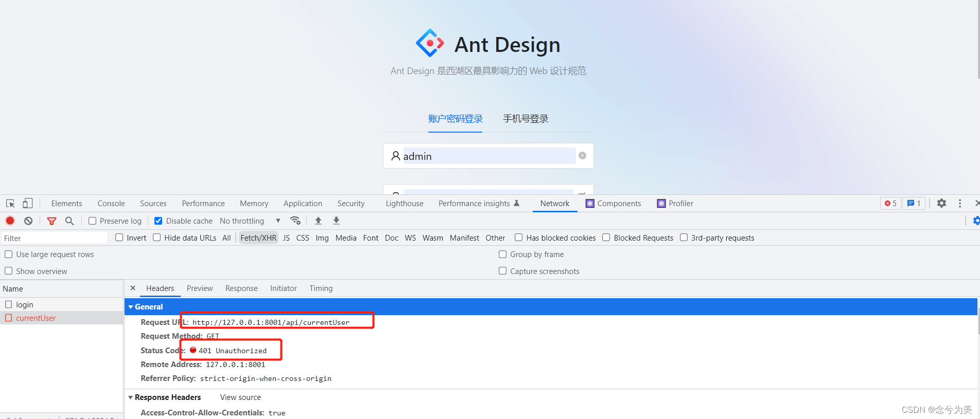Stop recording network log (red dot)
980x419 pixels.
(10, 221)
